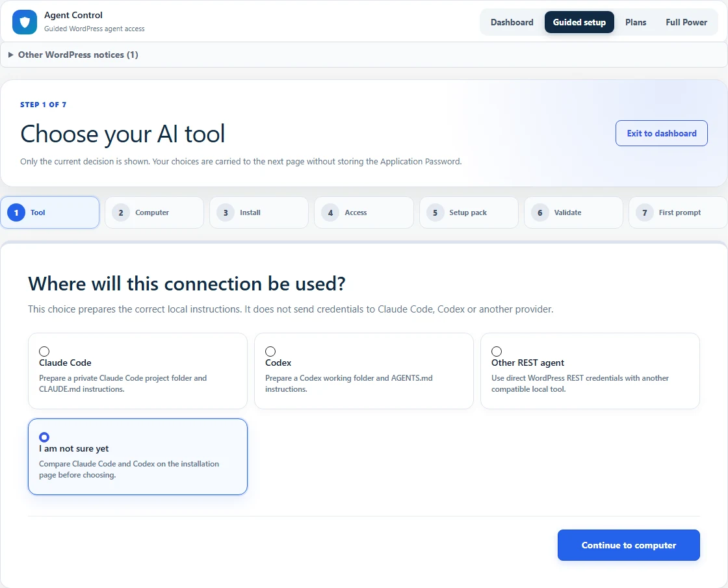Click the Guided WordPress agent access subtitle
The width and height of the screenshot is (728, 588).
[x=94, y=29]
